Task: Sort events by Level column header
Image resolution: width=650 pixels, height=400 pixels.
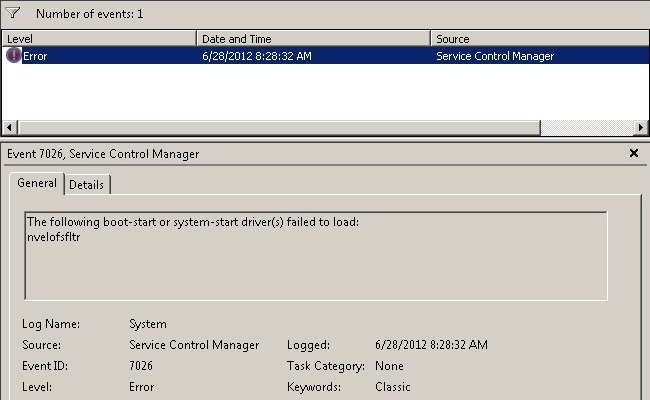Action: (98, 38)
